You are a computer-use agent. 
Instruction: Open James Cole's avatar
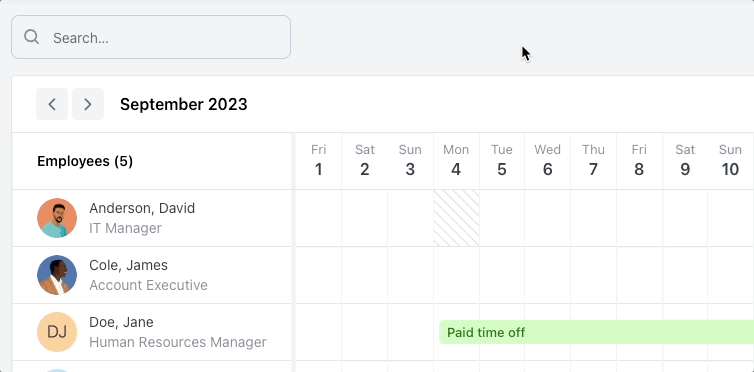(x=57, y=275)
